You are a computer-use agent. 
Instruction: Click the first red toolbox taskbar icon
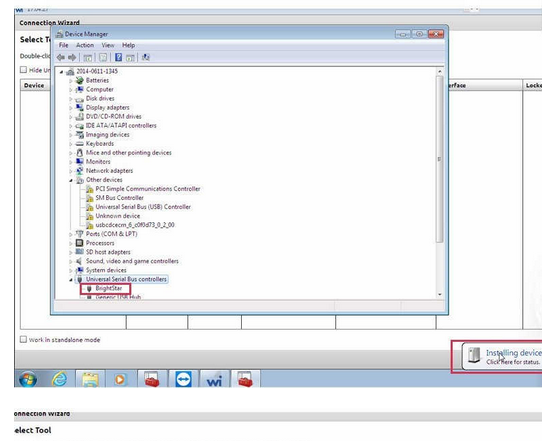coord(152,379)
